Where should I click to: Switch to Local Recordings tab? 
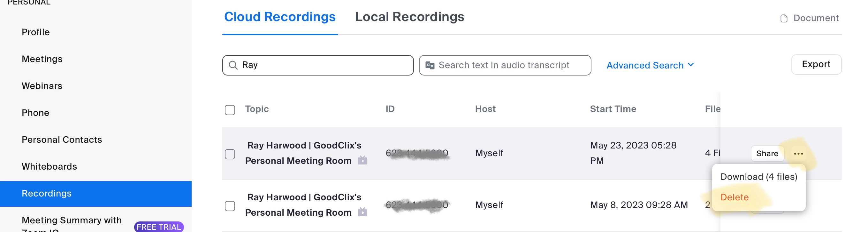click(x=409, y=17)
